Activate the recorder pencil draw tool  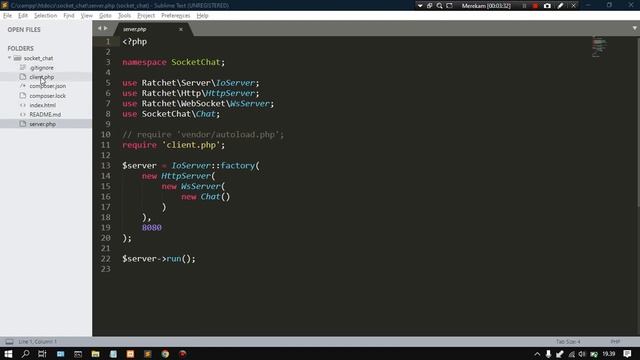pos(560,6)
